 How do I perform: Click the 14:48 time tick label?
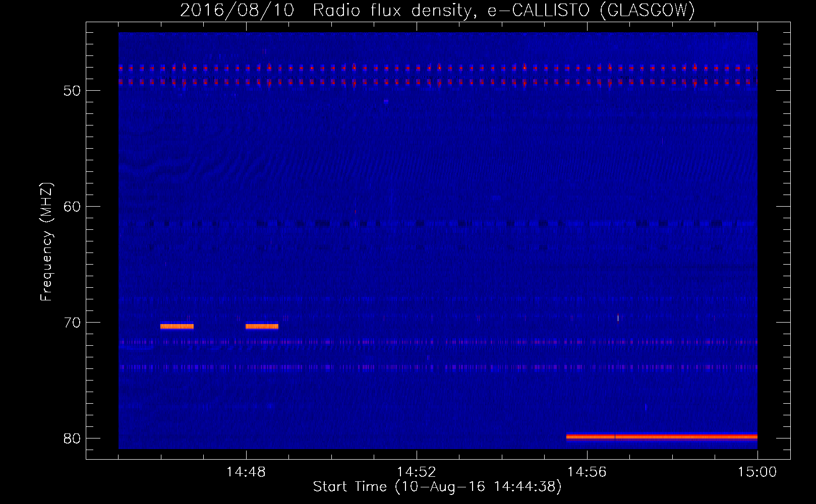[x=246, y=472]
